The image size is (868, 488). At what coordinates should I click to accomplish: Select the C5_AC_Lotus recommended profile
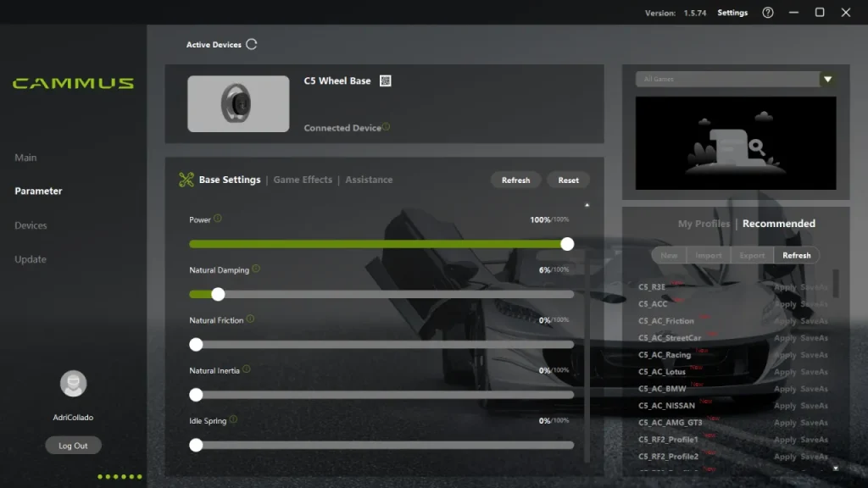coord(662,372)
